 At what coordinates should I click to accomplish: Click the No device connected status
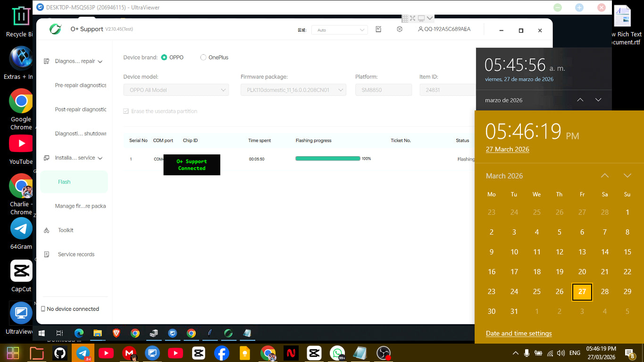[x=70, y=309]
